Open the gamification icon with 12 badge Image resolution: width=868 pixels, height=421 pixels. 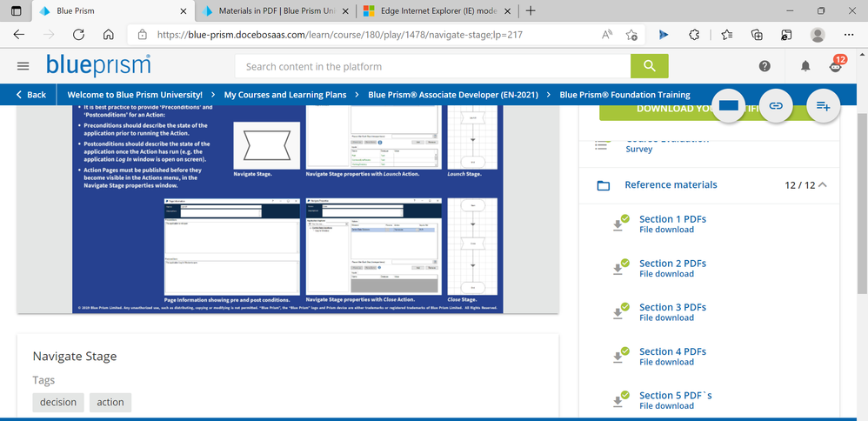[x=837, y=65]
